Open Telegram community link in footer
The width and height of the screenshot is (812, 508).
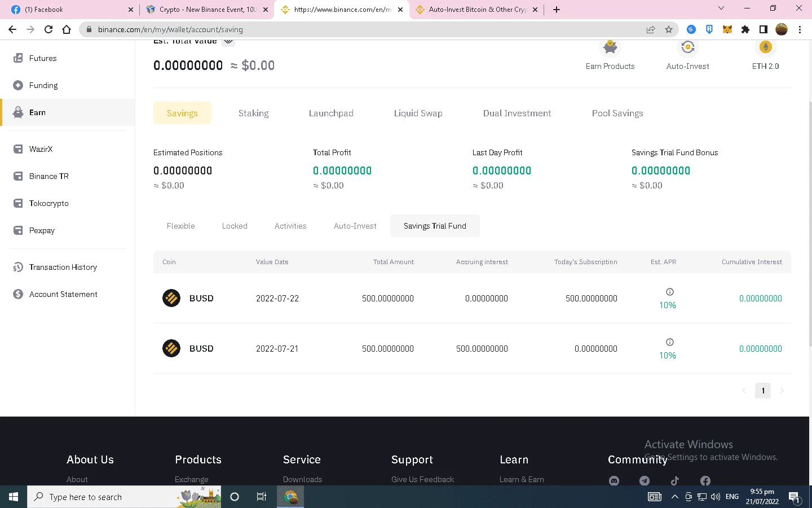645,481
